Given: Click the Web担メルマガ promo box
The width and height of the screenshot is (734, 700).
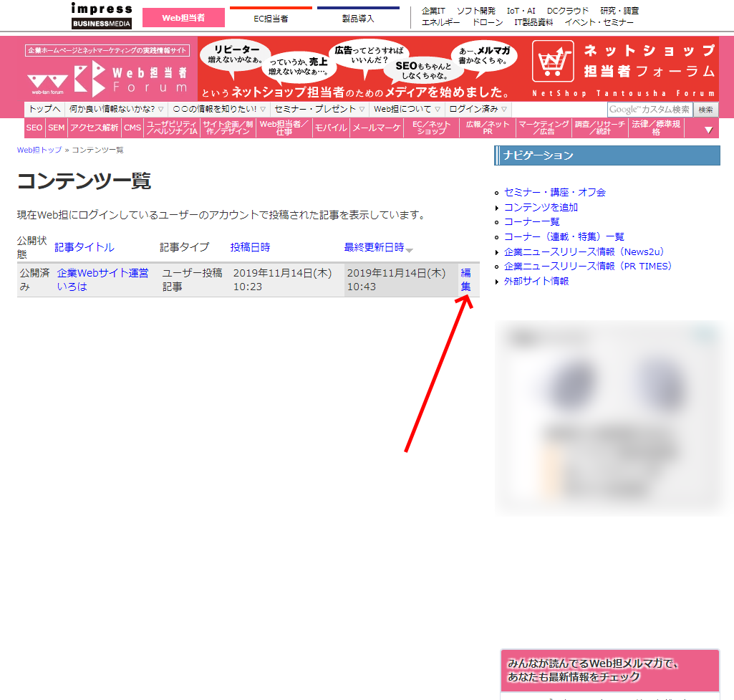Looking at the screenshot, I should (x=610, y=671).
